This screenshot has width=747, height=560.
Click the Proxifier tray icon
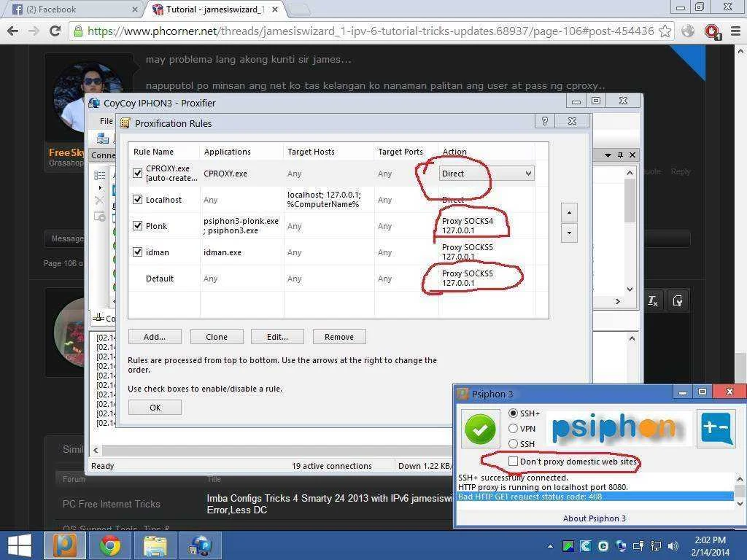[621, 546]
